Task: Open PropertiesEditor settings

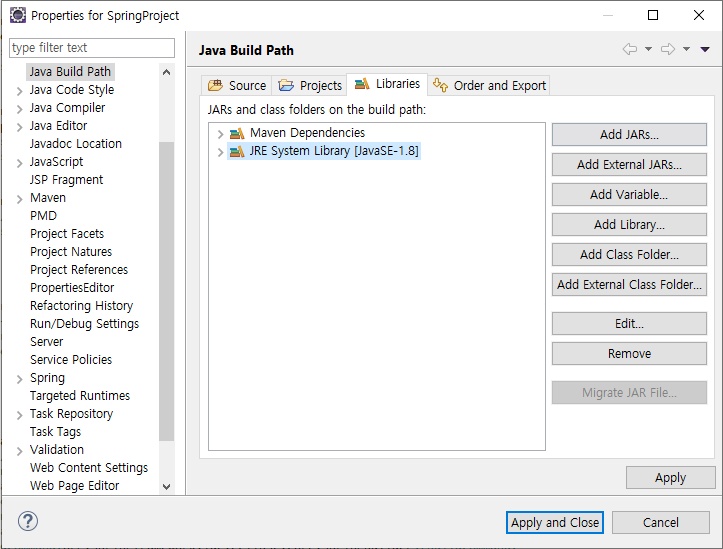Action: click(x=72, y=287)
